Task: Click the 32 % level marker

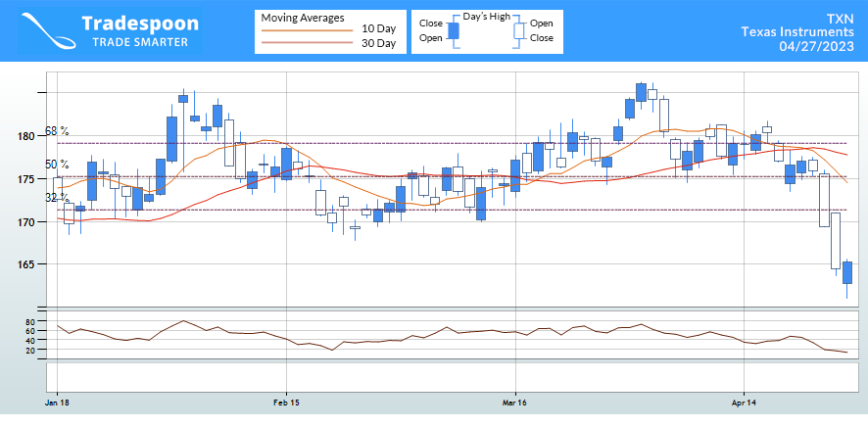Action: (x=57, y=198)
